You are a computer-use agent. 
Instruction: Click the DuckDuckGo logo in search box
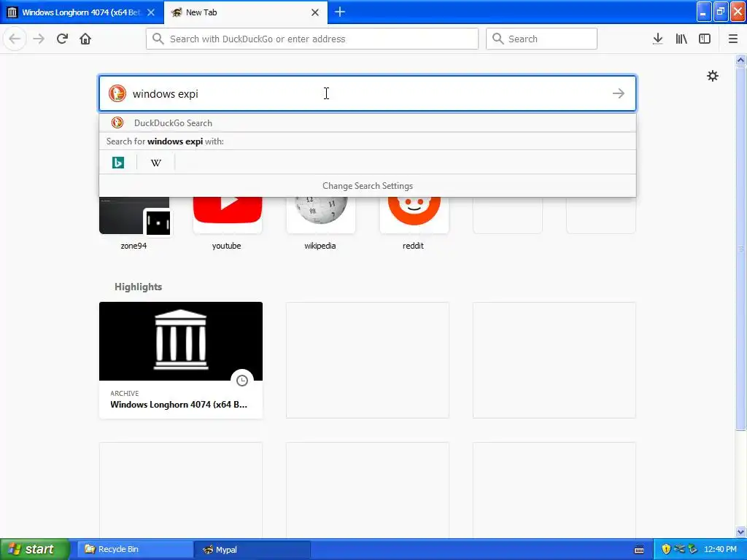[117, 93]
